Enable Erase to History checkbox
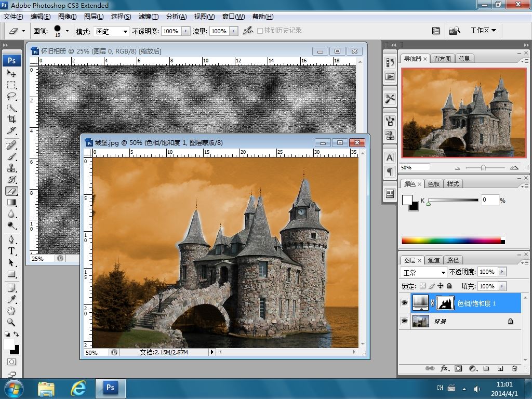 tap(260, 31)
